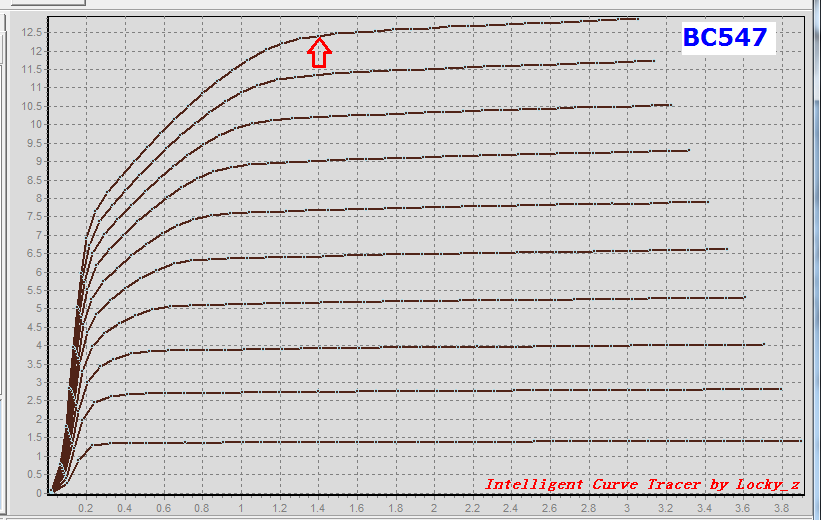Click the 3.8 horizontal axis label
This screenshot has width=821, height=520.
tap(781, 508)
